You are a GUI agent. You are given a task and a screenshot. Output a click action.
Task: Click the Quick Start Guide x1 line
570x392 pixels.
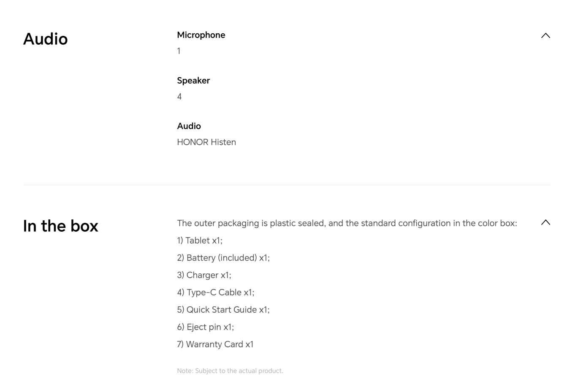(x=223, y=310)
